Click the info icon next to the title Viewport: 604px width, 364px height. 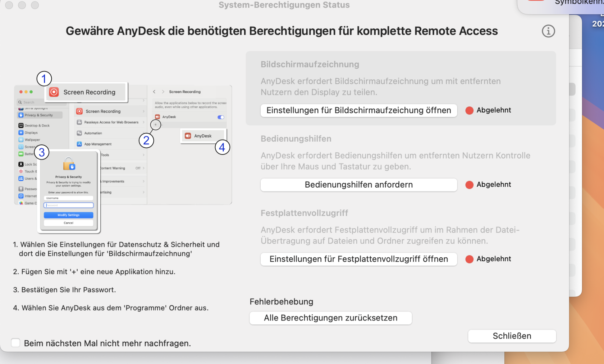548,31
